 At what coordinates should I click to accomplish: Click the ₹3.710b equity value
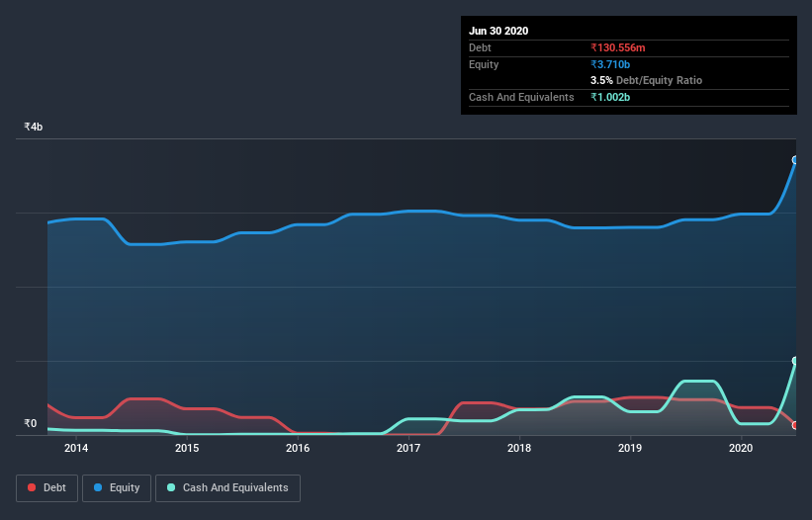click(x=610, y=64)
